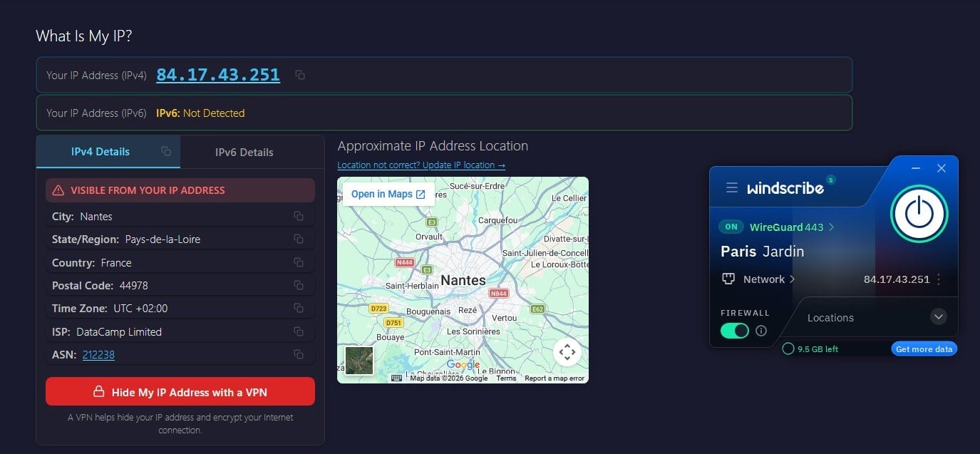Click the Windscribe network adapter icon

(x=728, y=279)
